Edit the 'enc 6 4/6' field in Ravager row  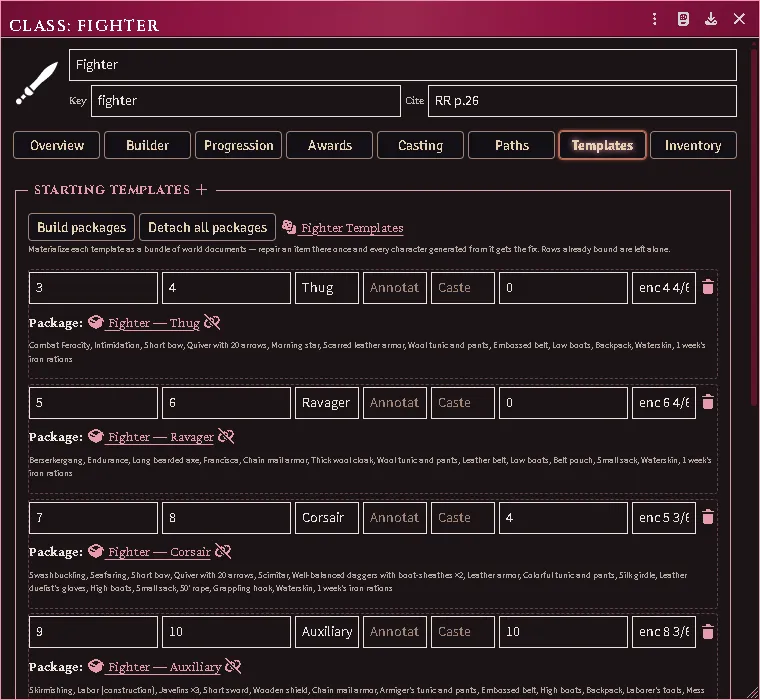(x=664, y=402)
